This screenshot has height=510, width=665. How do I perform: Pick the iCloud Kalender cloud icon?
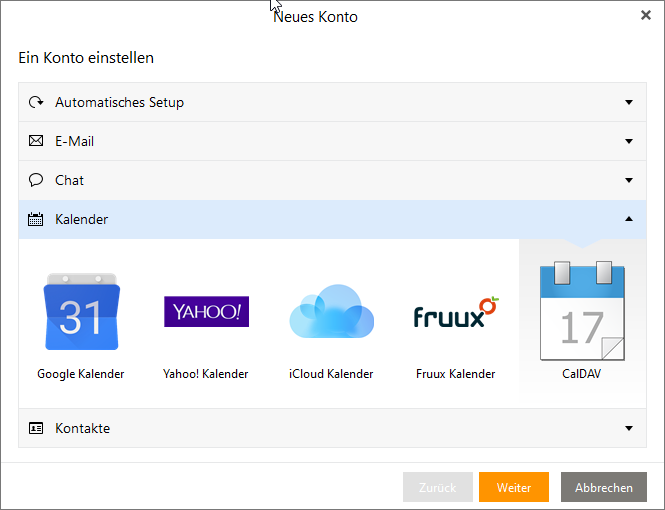[x=331, y=312]
